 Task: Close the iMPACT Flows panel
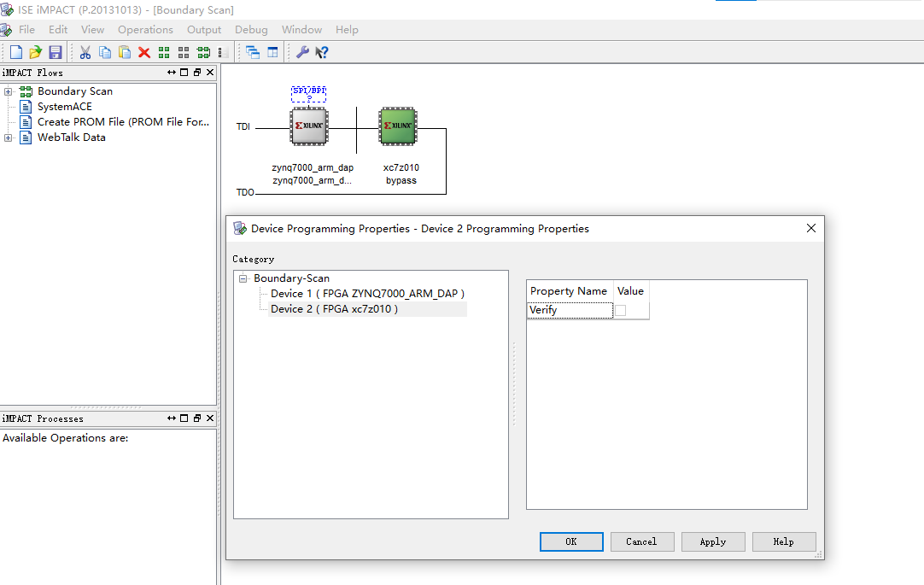pyautogui.click(x=210, y=73)
